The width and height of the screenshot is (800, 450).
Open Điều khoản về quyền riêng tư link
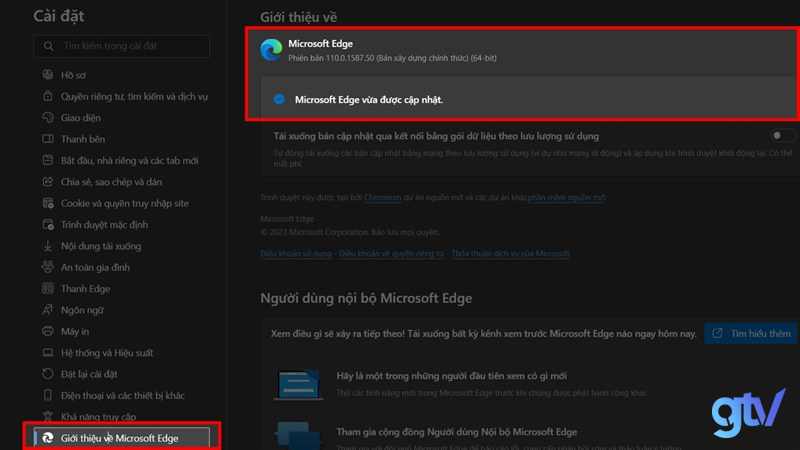(x=391, y=254)
